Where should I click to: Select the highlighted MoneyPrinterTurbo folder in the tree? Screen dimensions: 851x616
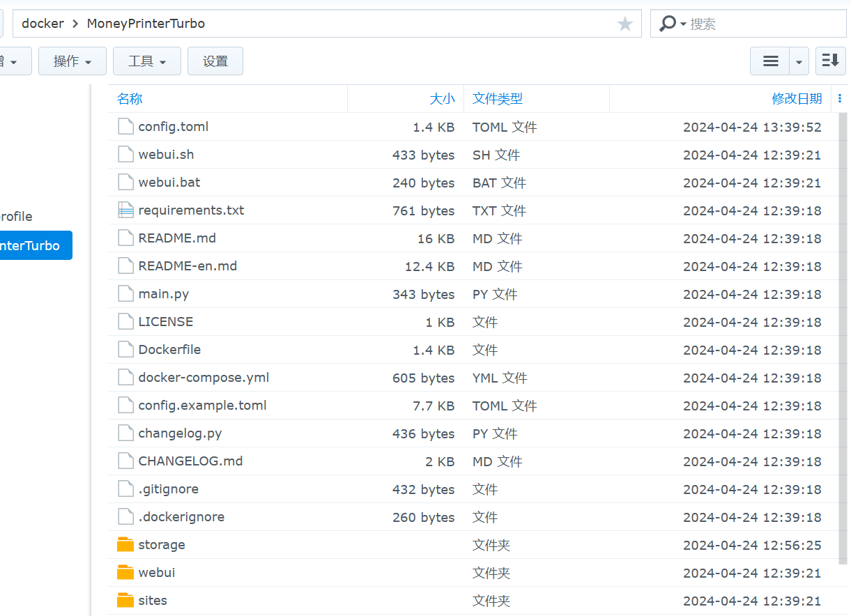point(35,245)
